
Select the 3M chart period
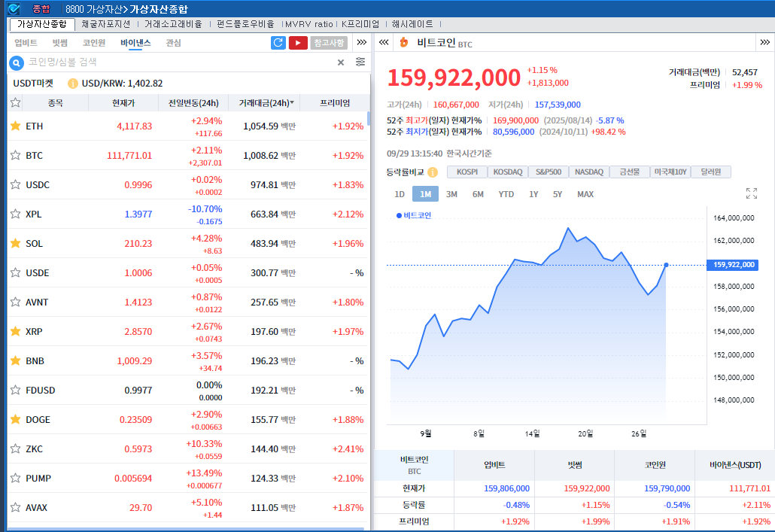451,194
